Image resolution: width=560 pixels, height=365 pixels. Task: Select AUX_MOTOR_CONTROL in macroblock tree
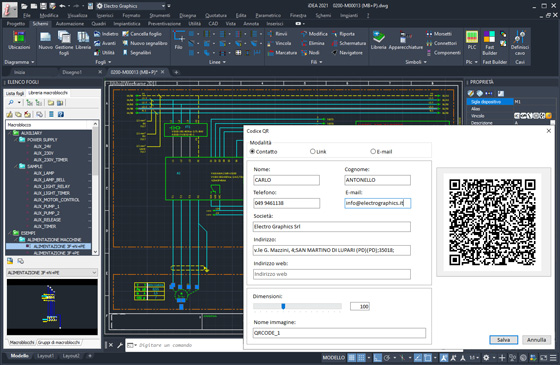(56, 200)
